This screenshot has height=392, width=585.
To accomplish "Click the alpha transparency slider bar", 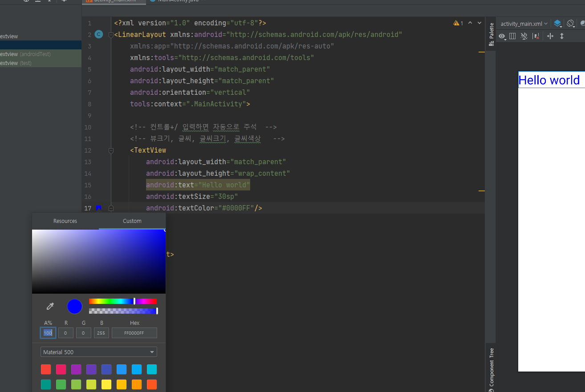I will pos(123,311).
